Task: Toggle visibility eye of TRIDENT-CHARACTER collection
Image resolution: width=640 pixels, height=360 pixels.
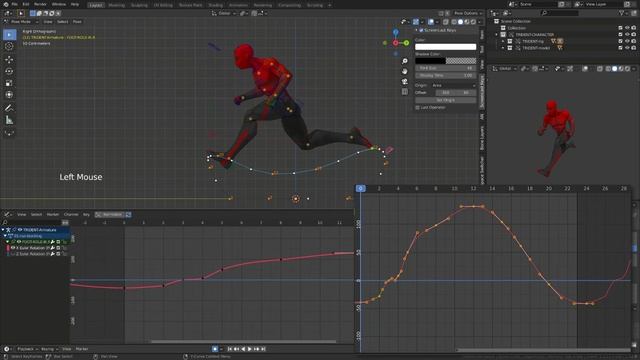Action: pyautogui.click(x=627, y=35)
